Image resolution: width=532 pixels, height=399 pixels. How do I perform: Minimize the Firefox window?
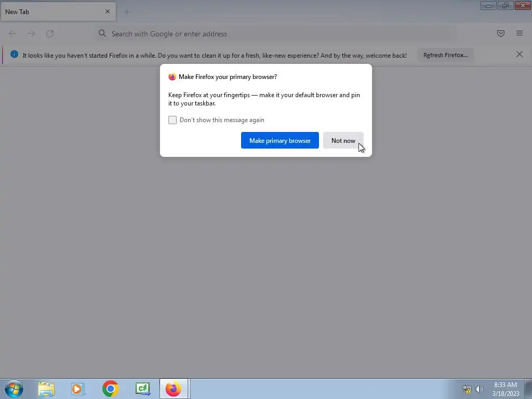click(488, 5)
